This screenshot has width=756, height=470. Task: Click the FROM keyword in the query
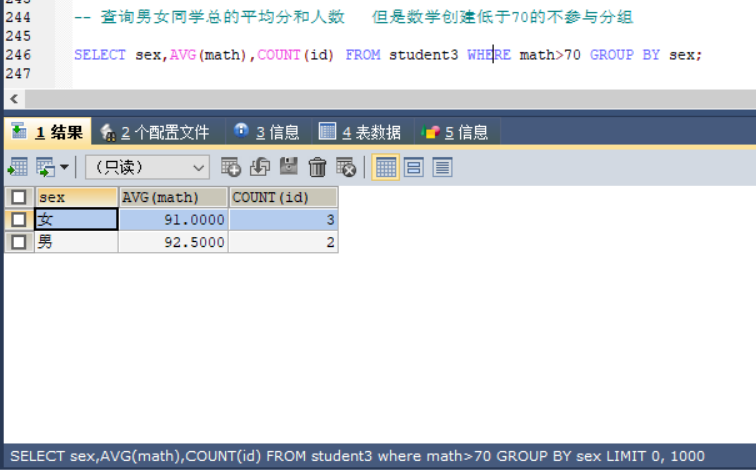363,54
